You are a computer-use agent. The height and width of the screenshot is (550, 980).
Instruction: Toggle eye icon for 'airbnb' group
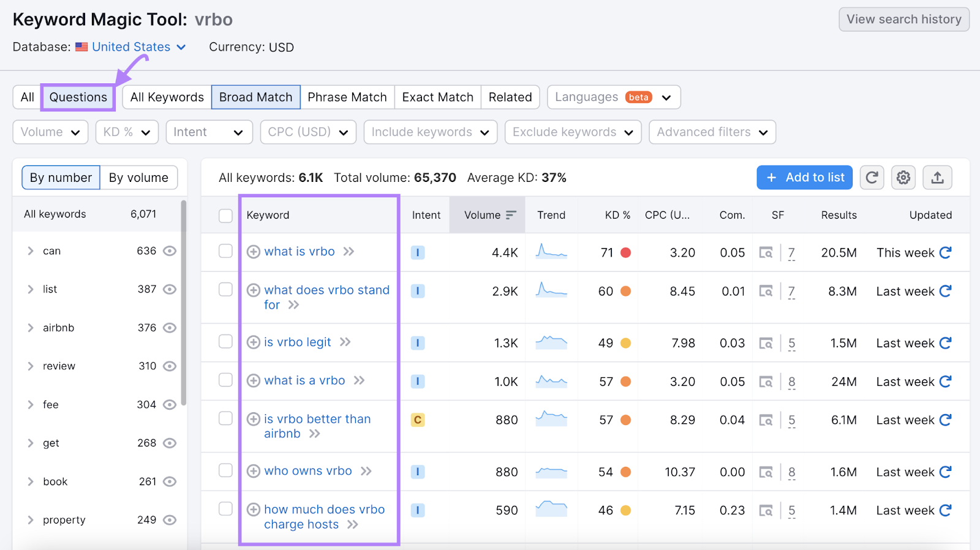click(x=170, y=328)
